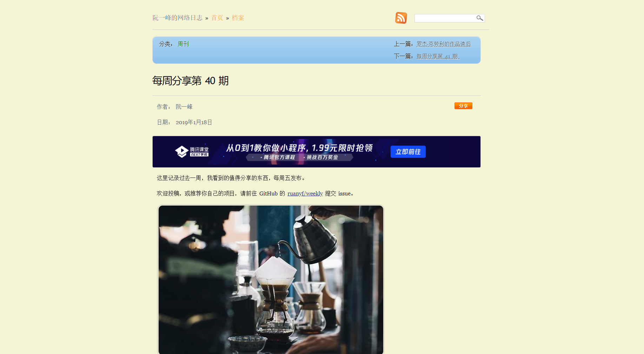Click 挑战百万奖金 tag in banner
This screenshot has width=644, height=354.
click(321, 157)
